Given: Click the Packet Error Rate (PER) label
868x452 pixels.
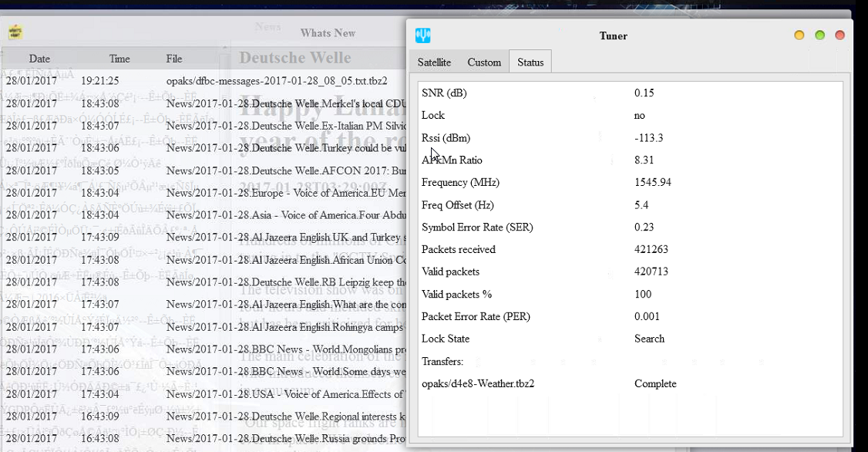Looking at the screenshot, I should (x=476, y=316).
